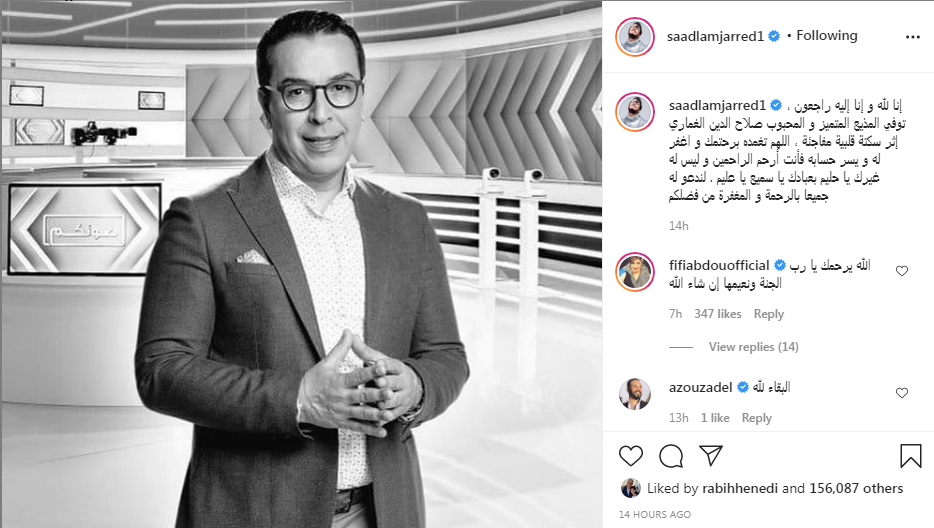
Task: Click saadlamjarred1 avatar beside caption
Action: (635, 111)
